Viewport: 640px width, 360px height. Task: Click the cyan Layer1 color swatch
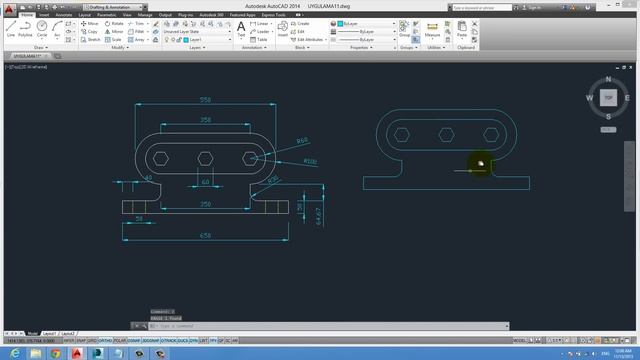[186, 40]
